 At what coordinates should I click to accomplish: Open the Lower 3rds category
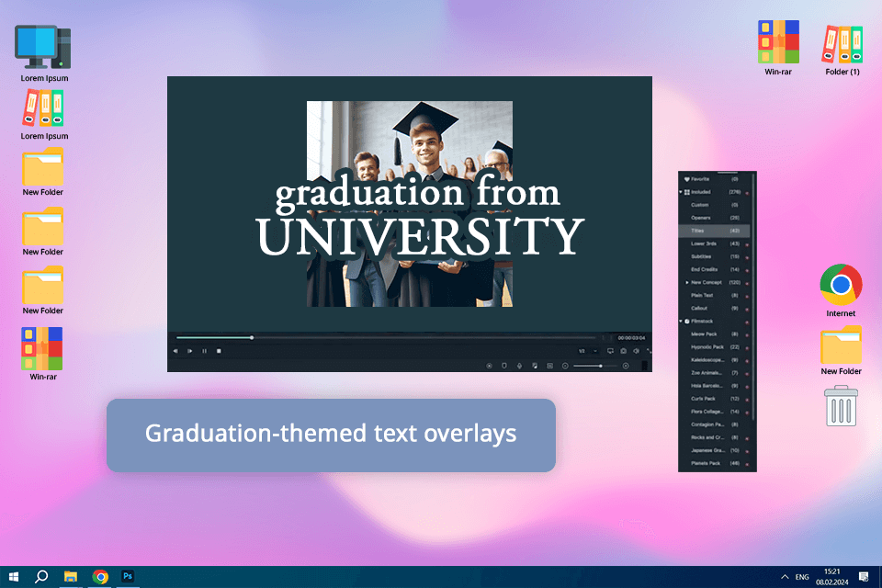click(715, 243)
